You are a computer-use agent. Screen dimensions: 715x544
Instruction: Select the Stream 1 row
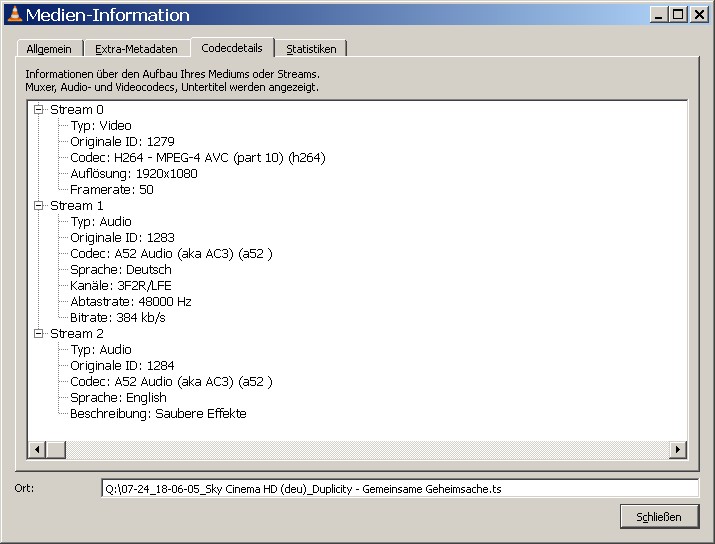point(77,206)
